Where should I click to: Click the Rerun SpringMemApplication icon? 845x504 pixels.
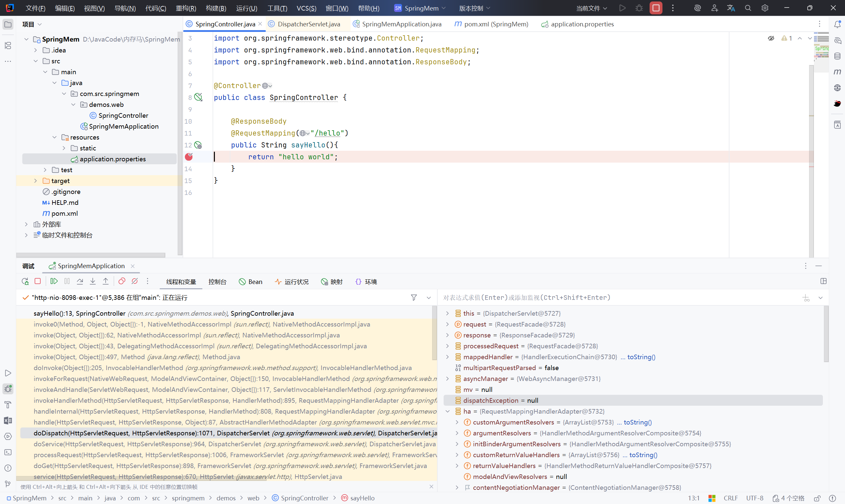click(x=25, y=281)
